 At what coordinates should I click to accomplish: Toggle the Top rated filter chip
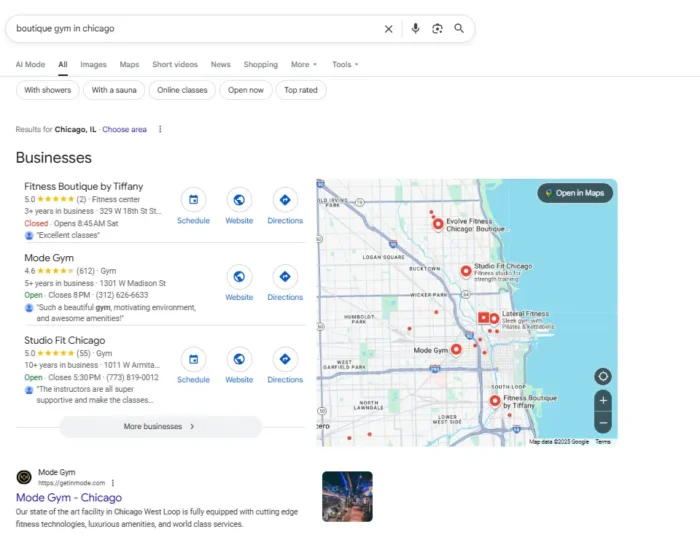[301, 90]
